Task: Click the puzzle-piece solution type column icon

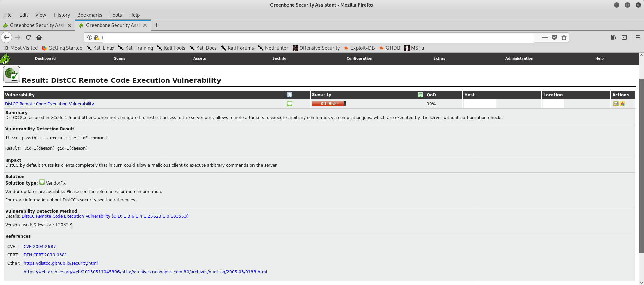Action: (x=290, y=95)
